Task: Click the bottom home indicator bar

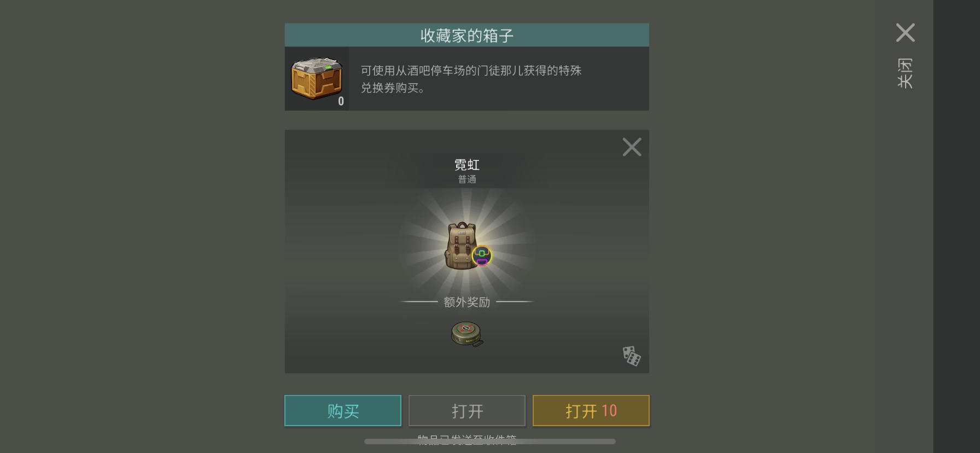Action: 490,442
